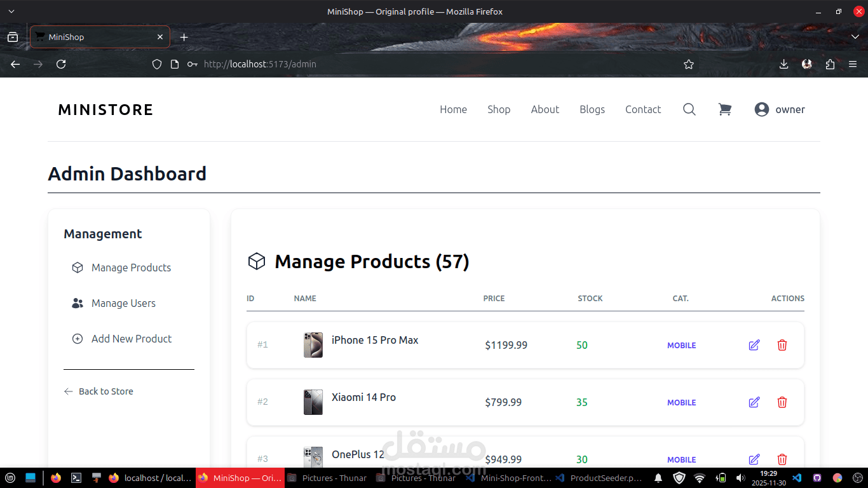The image size is (868, 488).
Task: Click the $799.99 price
Action: point(503,402)
